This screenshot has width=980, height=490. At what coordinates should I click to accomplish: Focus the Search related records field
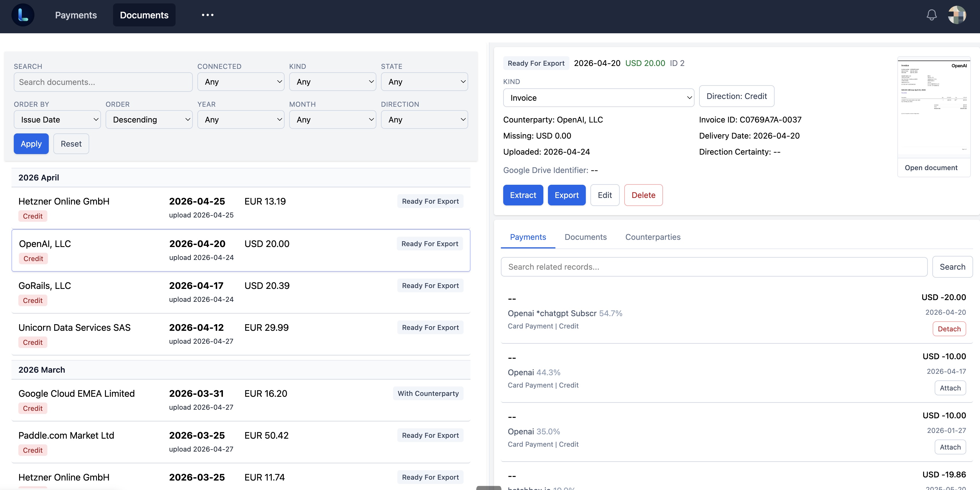pyautogui.click(x=714, y=267)
